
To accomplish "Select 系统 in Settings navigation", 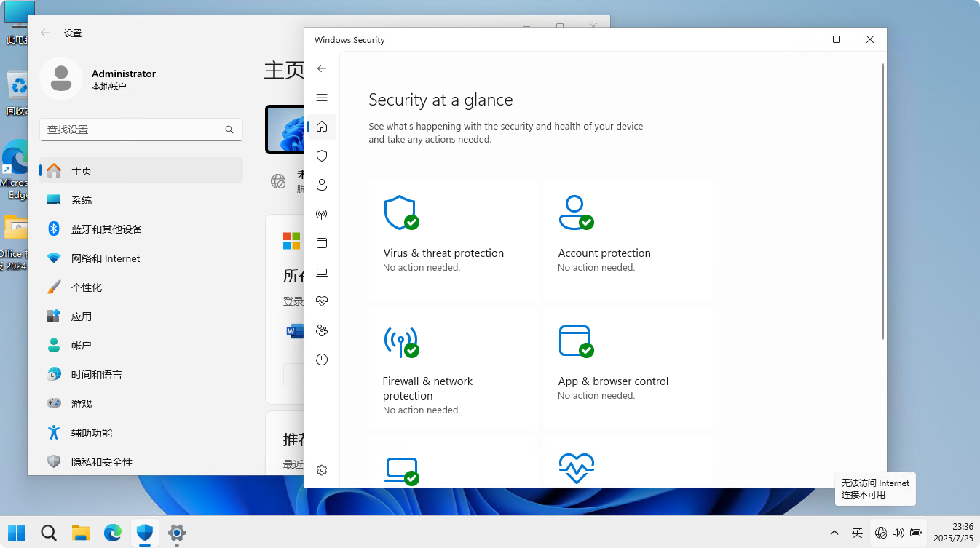I will point(82,200).
